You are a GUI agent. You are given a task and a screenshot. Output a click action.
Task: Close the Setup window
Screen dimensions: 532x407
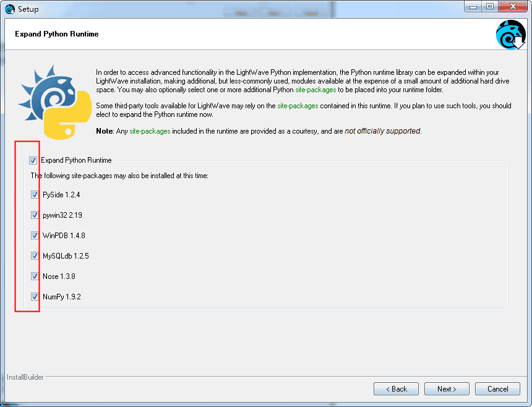click(513, 6)
